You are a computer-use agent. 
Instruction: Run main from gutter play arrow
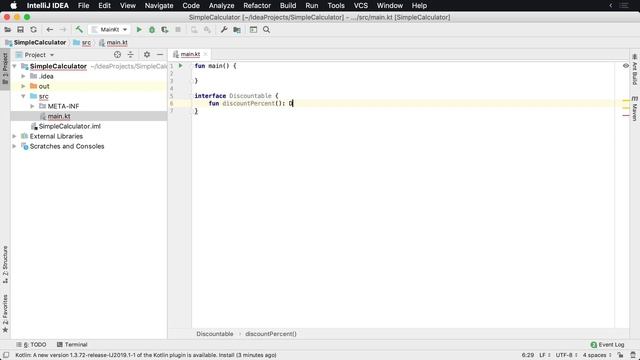(181, 66)
